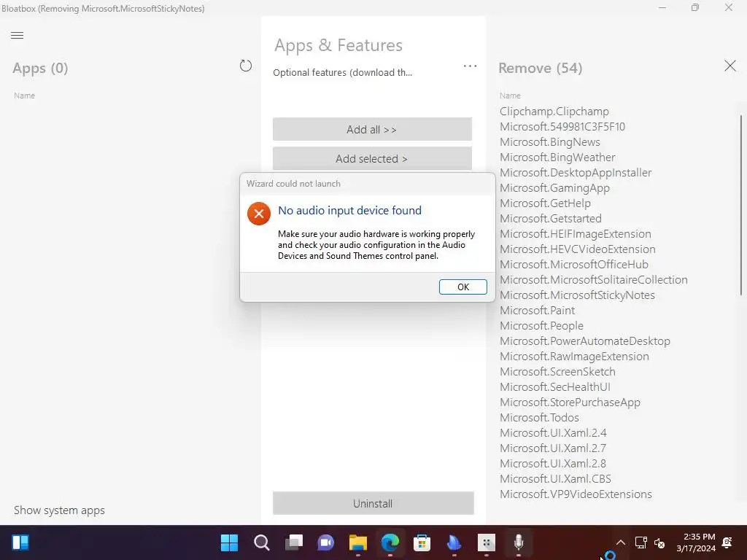Image resolution: width=747 pixels, height=560 pixels.
Task: Click OK in the error dialog
Action: coord(463,287)
